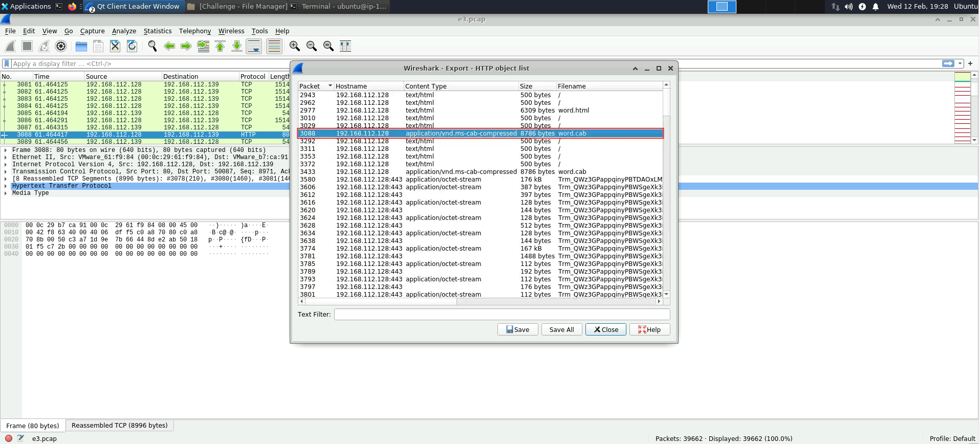Image resolution: width=980 pixels, height=444 pixels.
Task: Expand the Hypertext Transfer Protocol tree row
Action: [x=6, y=186]
